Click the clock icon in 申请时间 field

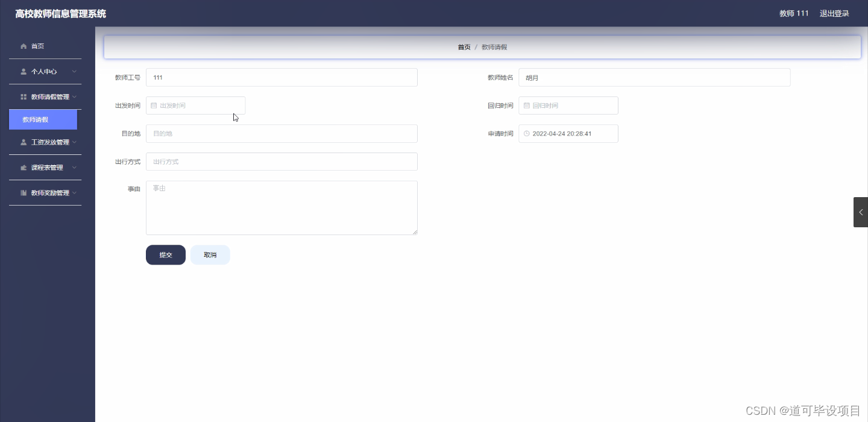(x=526, y=134)
